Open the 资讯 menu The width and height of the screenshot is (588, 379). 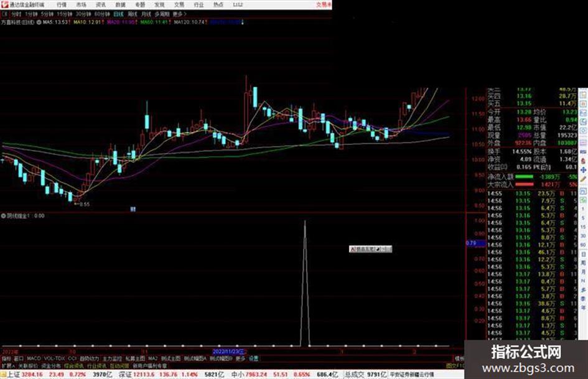[x=101, y=4]
